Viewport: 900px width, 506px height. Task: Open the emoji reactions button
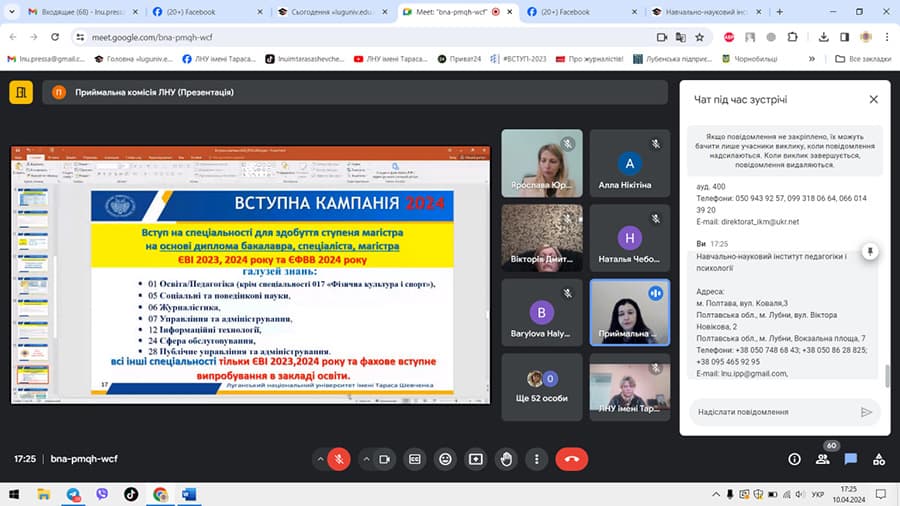445,459
